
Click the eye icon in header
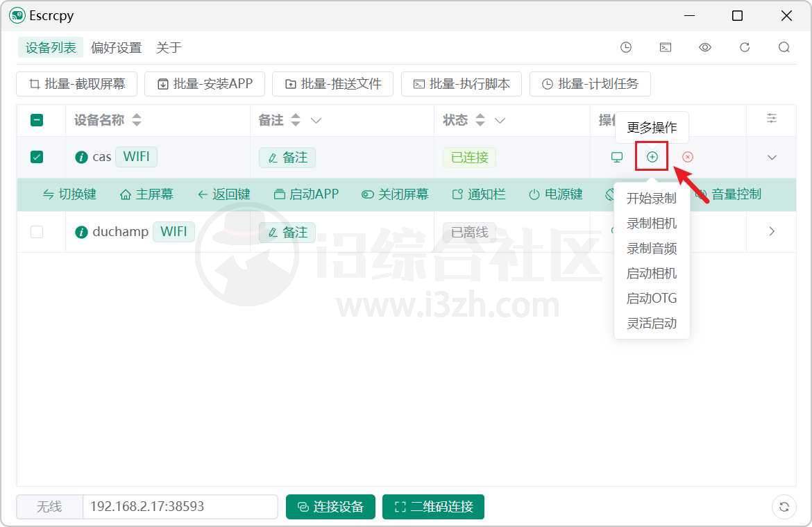click(x=705, y=47)
